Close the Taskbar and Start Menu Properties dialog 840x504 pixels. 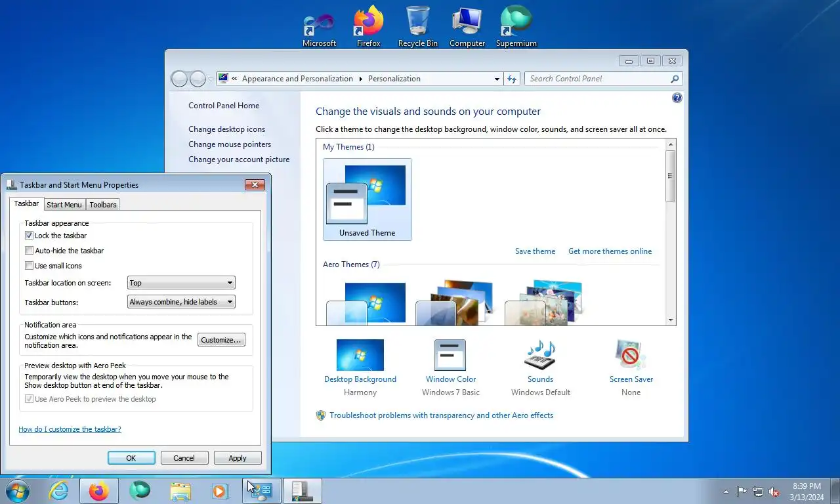tap(255, 185)
